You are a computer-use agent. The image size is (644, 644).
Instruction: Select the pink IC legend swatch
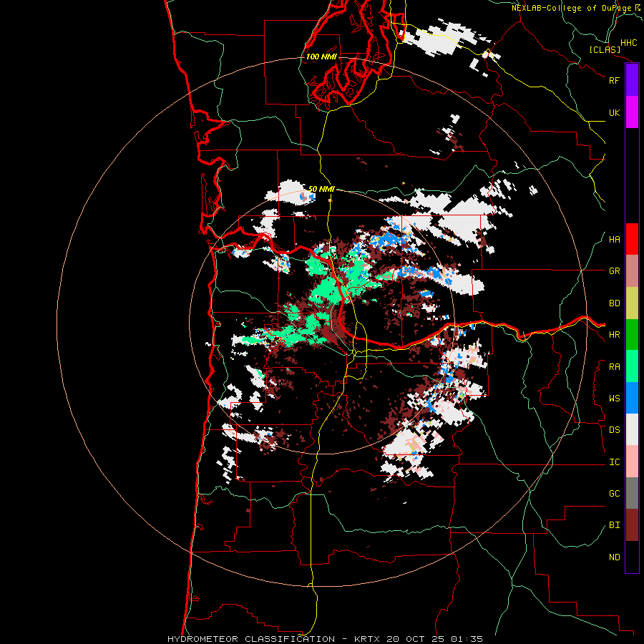632,462
